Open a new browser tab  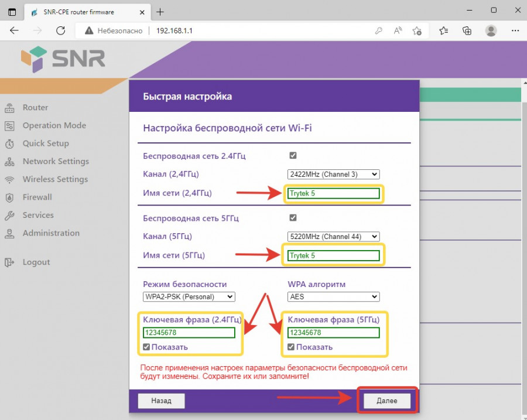160,12
